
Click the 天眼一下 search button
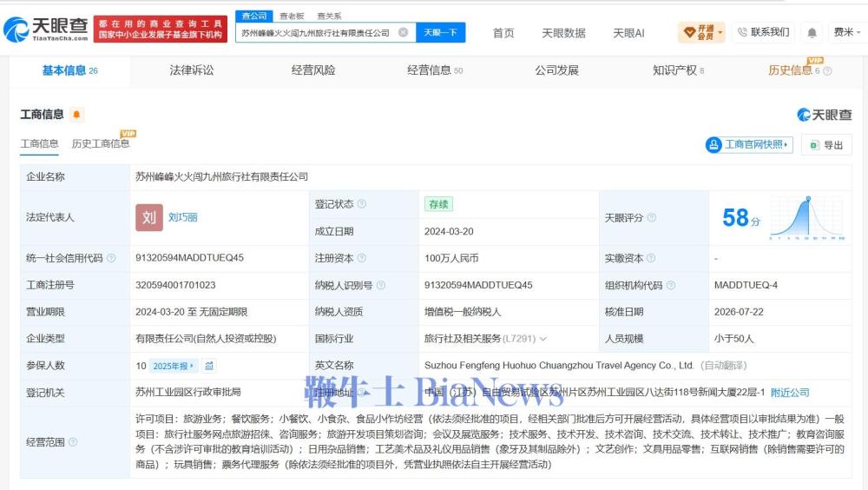pyautogui.click(x=441, y=33)
